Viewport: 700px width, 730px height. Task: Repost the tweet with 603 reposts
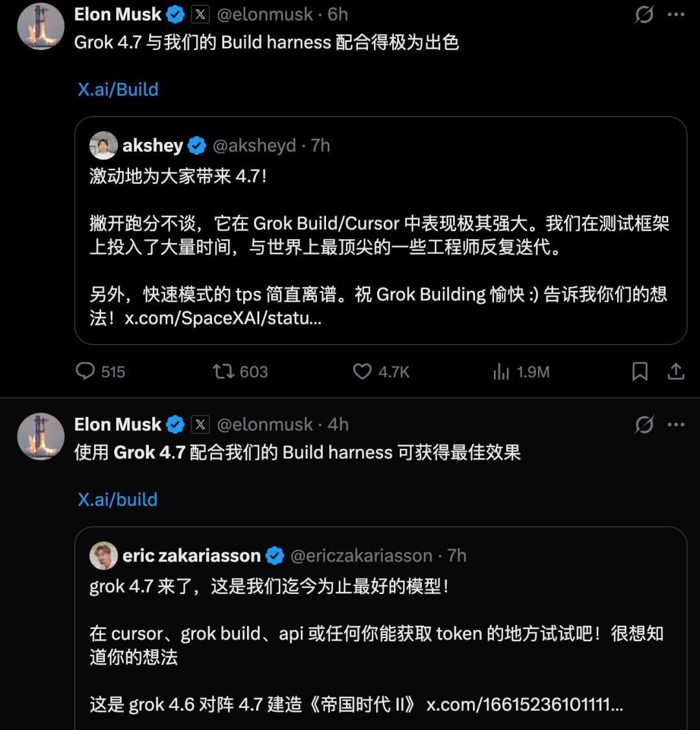point(223,372)
